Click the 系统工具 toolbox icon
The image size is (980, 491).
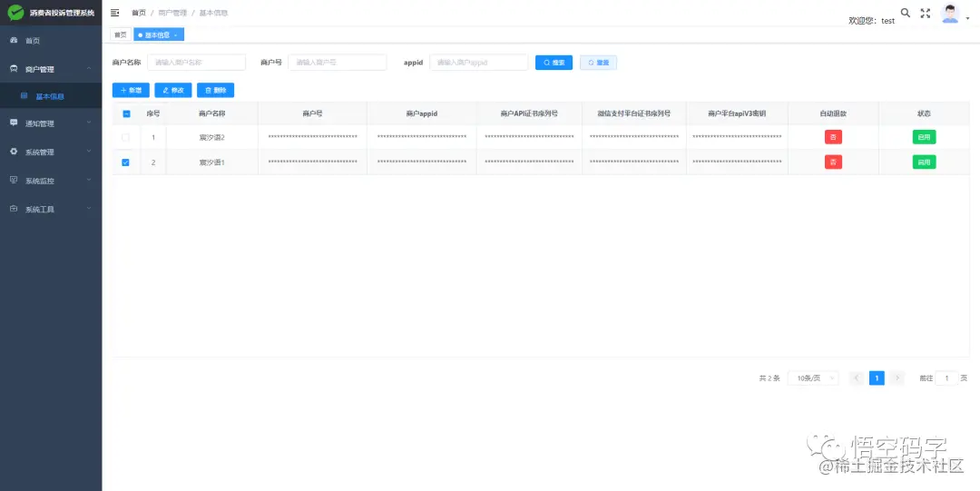(x=14, y=209)
